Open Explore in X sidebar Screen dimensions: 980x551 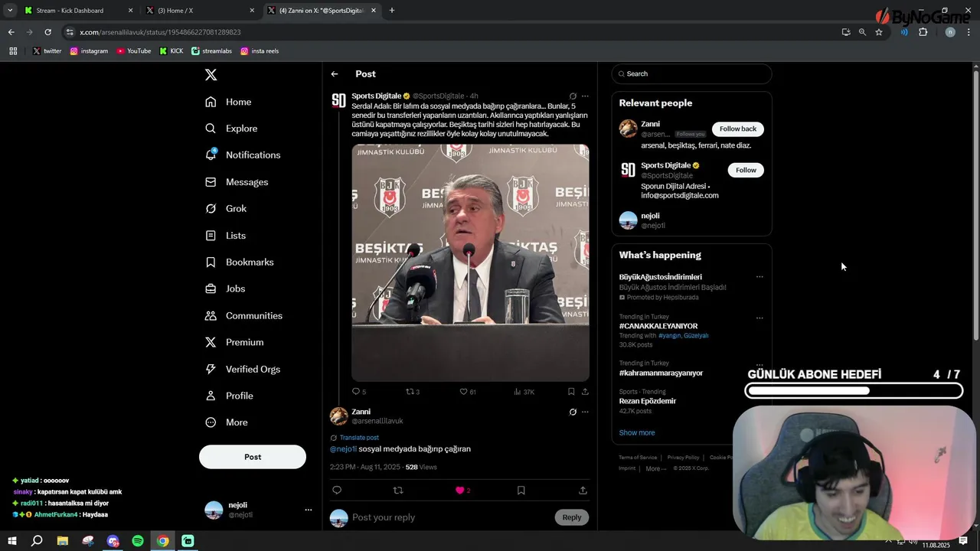point(231,129)
